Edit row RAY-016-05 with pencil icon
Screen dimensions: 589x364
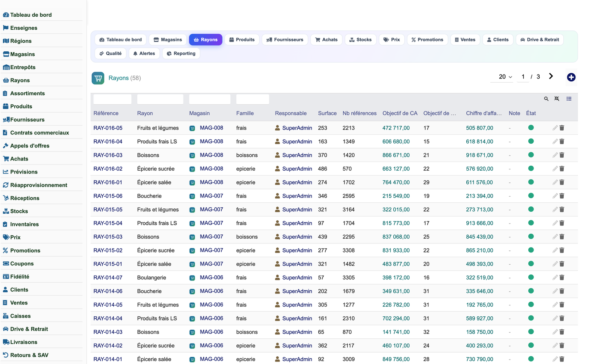tap(555, 128)
